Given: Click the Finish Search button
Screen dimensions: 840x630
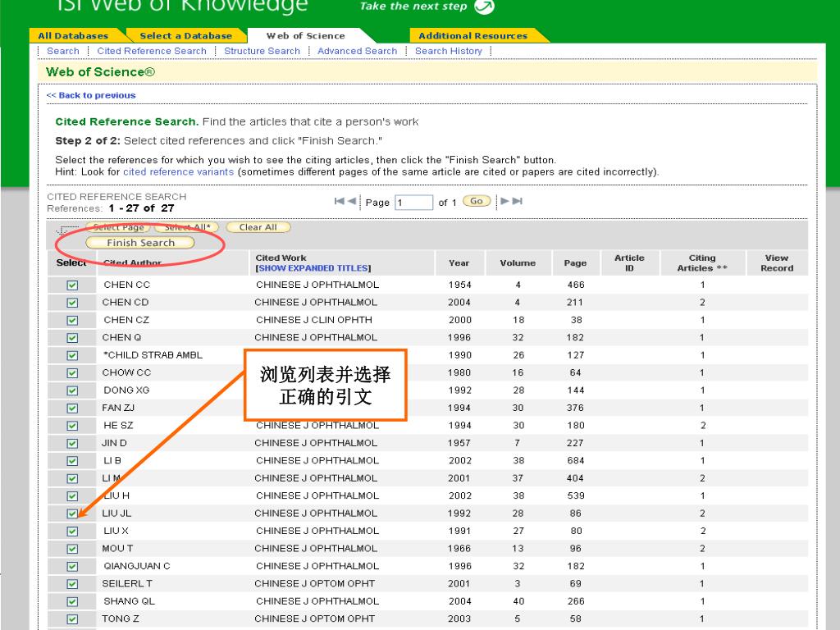Looking at the screenshot, I should click(140, 243).
